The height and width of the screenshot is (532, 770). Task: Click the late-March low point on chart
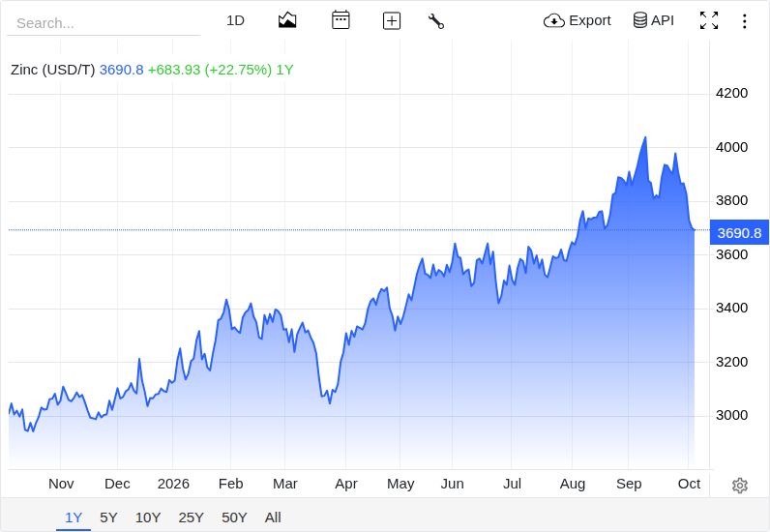pos(330,402)
